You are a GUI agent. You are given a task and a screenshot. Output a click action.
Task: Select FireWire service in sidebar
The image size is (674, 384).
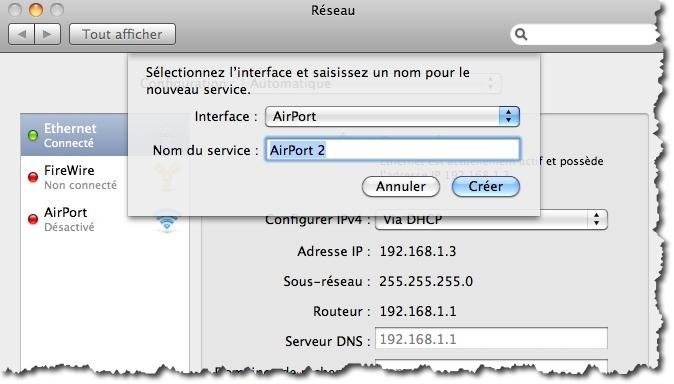pyautogui.click(x=74, y=177)
